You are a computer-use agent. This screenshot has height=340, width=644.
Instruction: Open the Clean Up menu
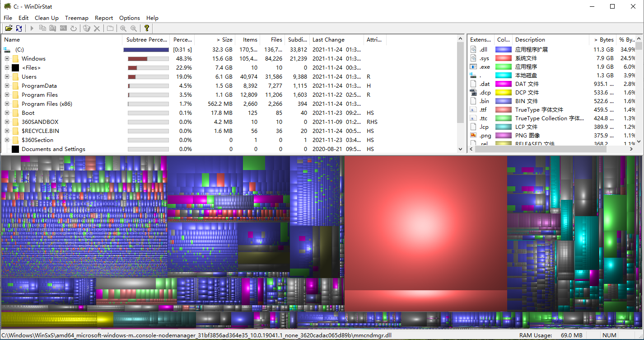click(47, 18)
